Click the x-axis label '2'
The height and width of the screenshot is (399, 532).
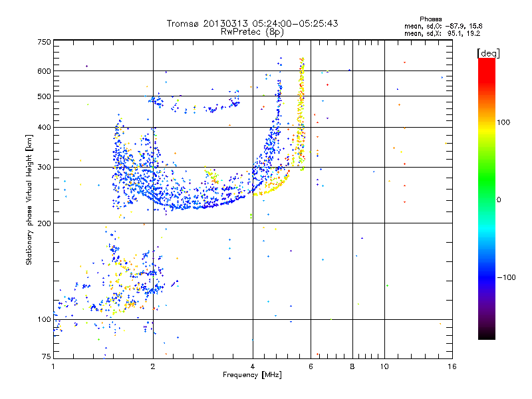coord(153,366)
